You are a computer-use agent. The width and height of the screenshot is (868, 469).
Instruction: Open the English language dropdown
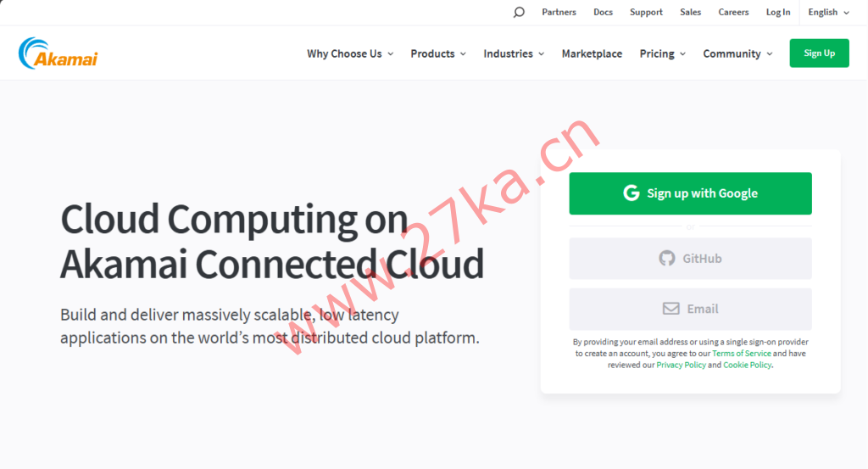[828, 12]
